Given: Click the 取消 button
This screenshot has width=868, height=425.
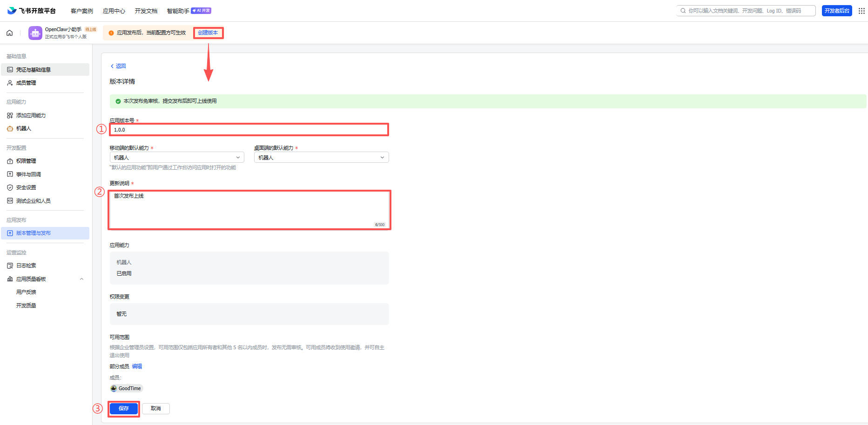Looking at the screenshot, I should tap(156, 409).
